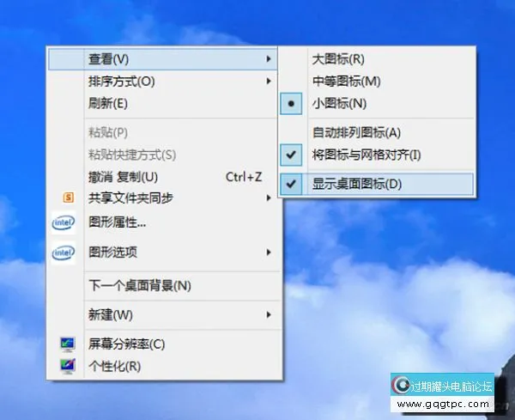515x420 pixels.
Task: Select the 小图标(N) radio bullet
Action: [x=291, y=104]
